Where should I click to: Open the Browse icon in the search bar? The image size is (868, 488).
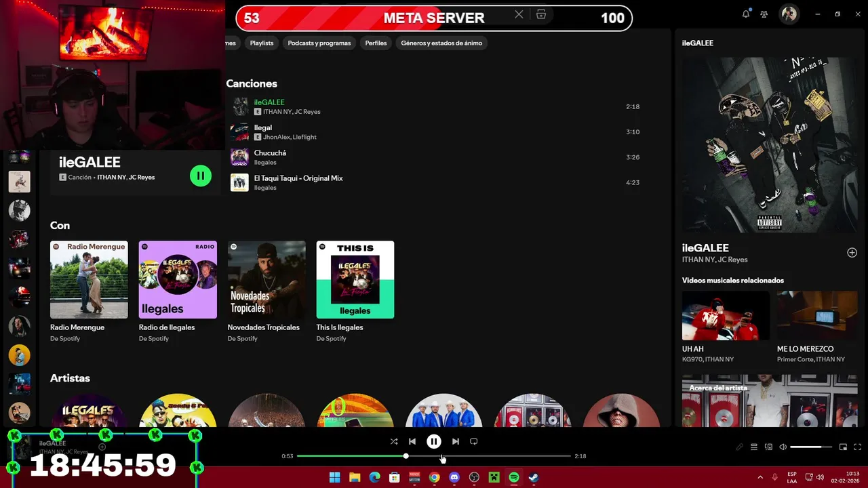541,14
